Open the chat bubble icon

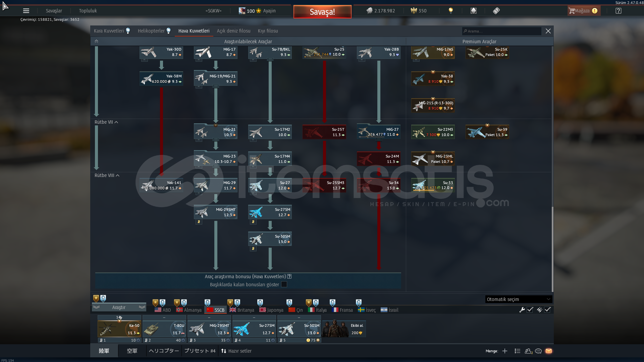tap(538, 351)
